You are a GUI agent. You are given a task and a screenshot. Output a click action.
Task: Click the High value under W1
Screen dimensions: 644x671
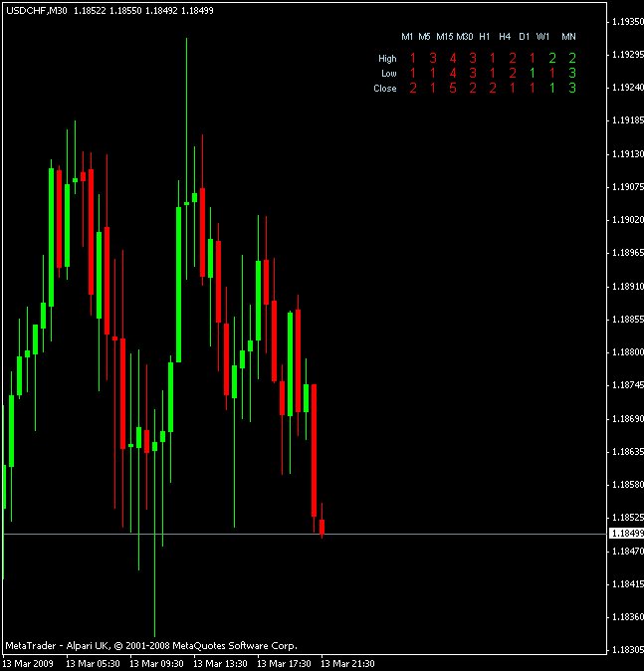click(552, 58)
